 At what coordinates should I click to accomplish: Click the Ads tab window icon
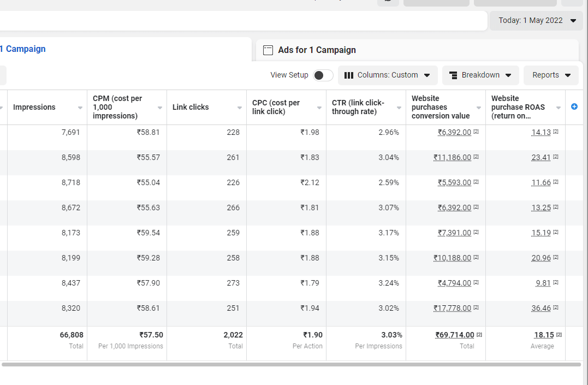[x=268, y=50]
